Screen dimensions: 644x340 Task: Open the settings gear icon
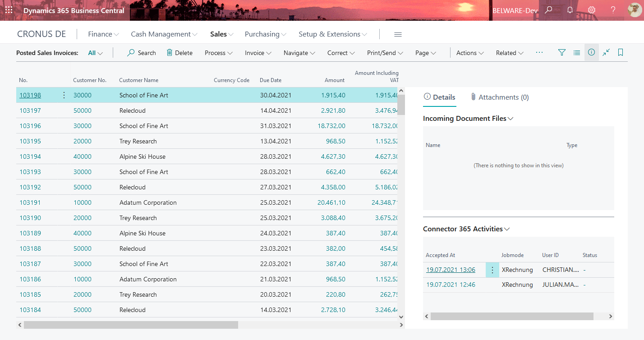click(592, 10)
